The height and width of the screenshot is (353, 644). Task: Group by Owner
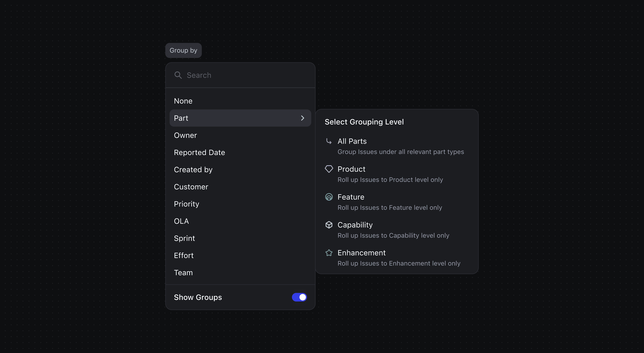coord(185,135)
